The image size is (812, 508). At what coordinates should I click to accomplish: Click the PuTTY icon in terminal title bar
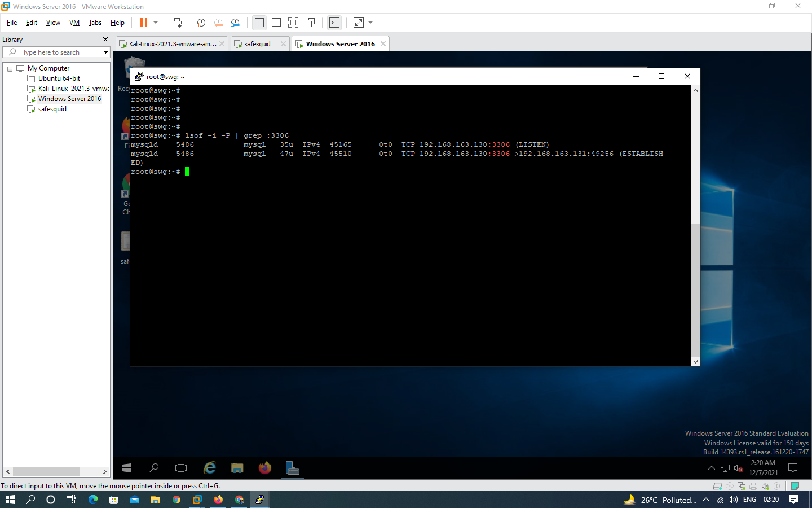click(x=139, y=76)
